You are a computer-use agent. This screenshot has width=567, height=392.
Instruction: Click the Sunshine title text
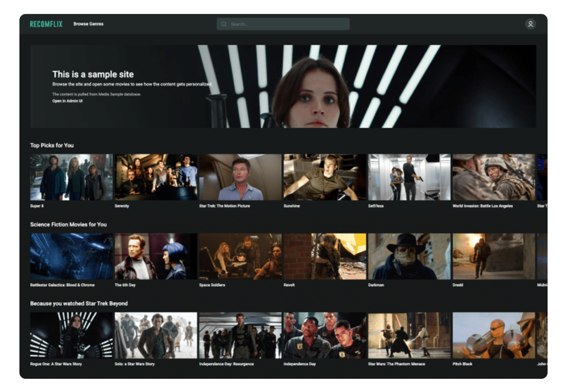(x=292, y=206)
